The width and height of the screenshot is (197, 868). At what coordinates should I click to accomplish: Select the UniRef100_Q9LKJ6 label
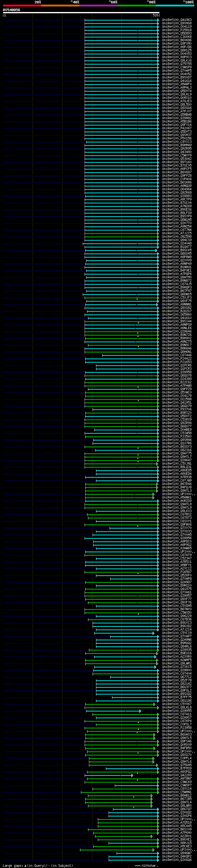[x=177, y=60]
